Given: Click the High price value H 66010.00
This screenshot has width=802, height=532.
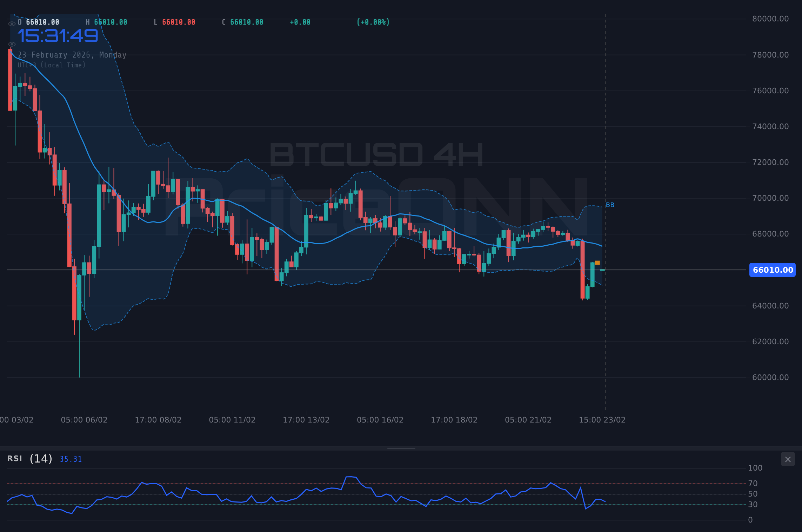Looking at the screenshot, I should pos(107,22).
